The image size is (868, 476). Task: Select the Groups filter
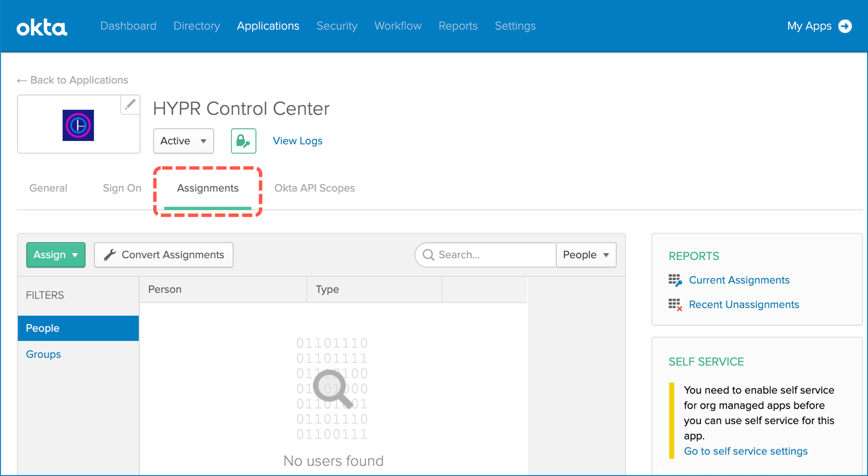[x=43, y=354]
